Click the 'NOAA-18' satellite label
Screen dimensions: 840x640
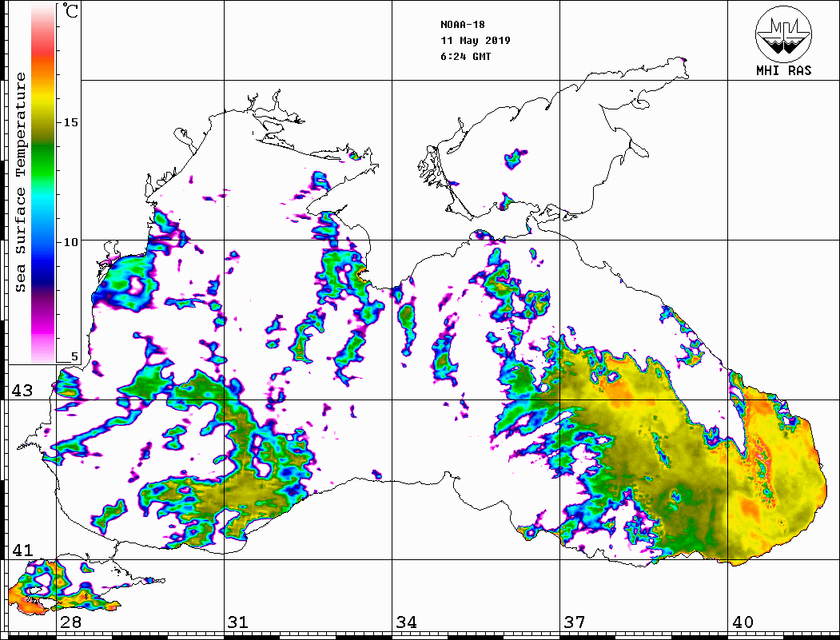463,25
